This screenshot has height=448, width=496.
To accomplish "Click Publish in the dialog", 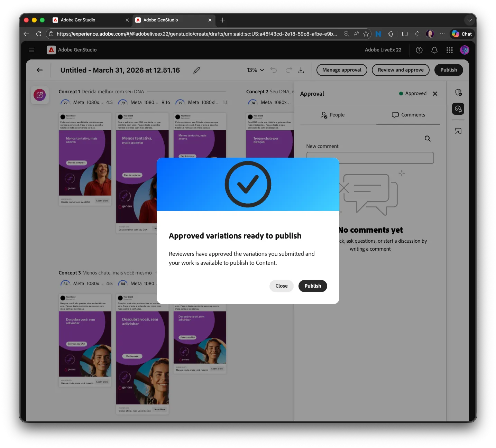I will (313, 286).
